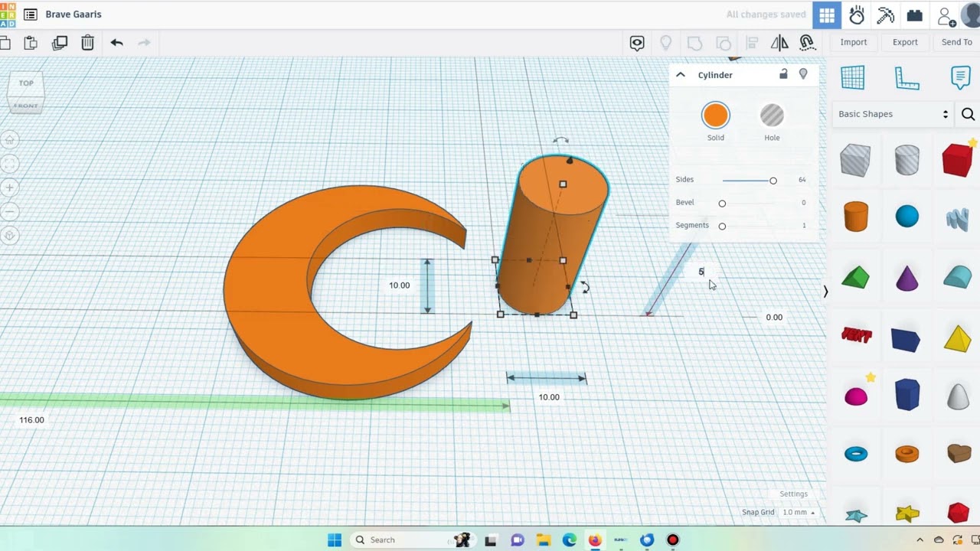Click the Duplicate and repeat icon
The height and width of the screenshot is (551, 980).
click(x=59, y=43)
